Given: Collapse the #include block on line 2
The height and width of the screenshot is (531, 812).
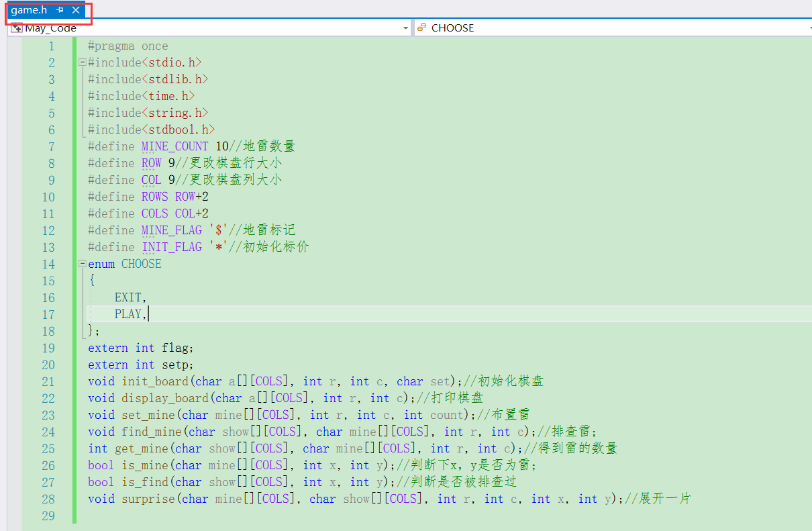Looking at the screenshot, I should tap(82, 62).
